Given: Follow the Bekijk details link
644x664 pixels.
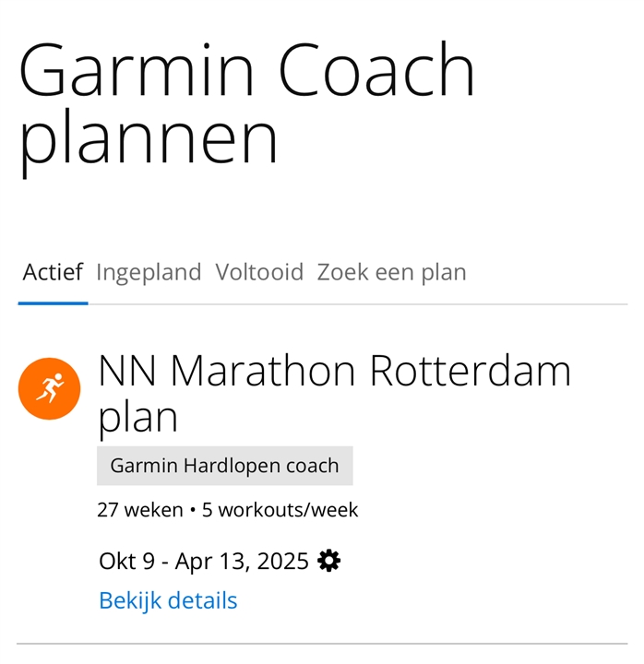Looking at the screenshot, I should coord(168,600).
